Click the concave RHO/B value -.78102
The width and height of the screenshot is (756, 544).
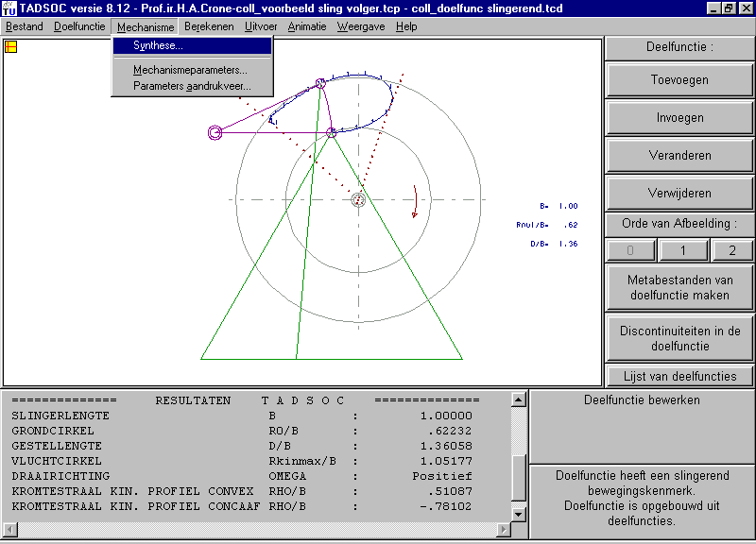click(x=446, y=506)
